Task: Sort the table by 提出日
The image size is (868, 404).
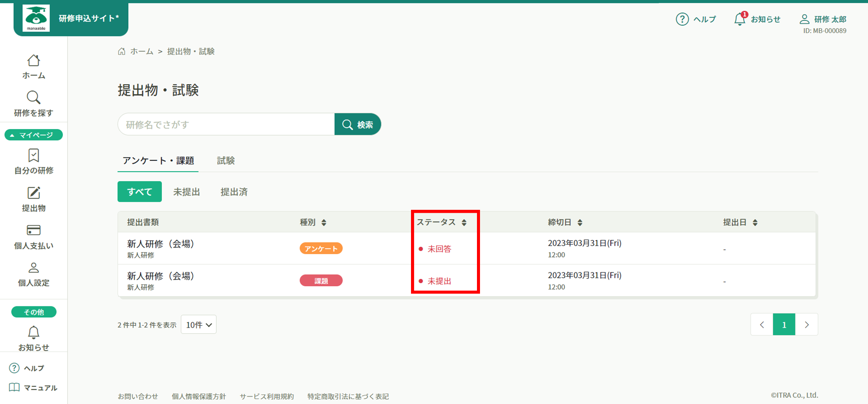Action: (x=755, y=222)
